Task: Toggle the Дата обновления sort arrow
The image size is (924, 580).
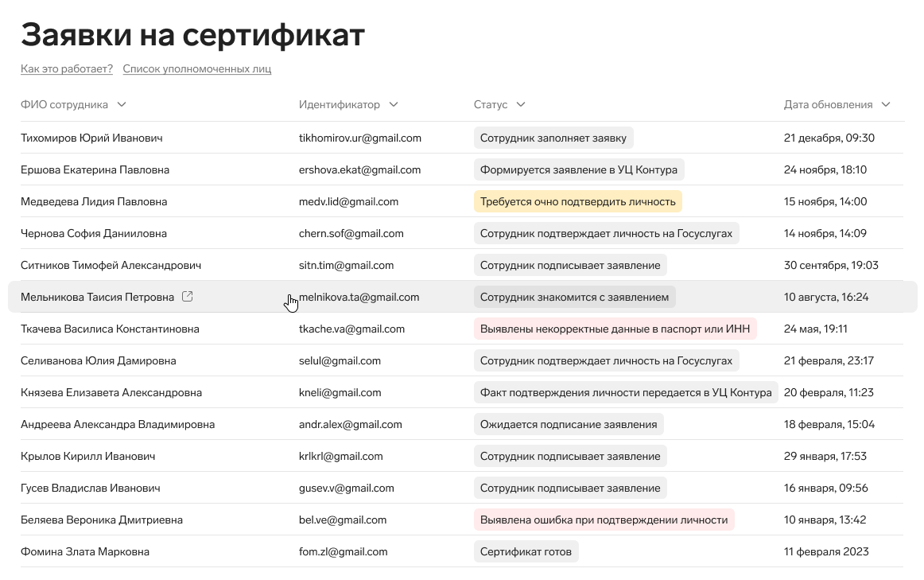Action: click(x=886, y=104)
